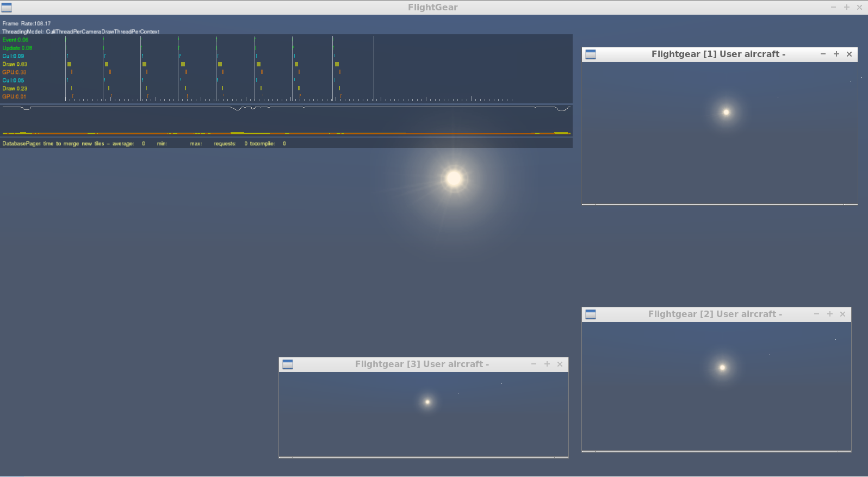Click the "Cull:0.05" stats label
The width and height of the screenshot is (868, 477).
13,80
